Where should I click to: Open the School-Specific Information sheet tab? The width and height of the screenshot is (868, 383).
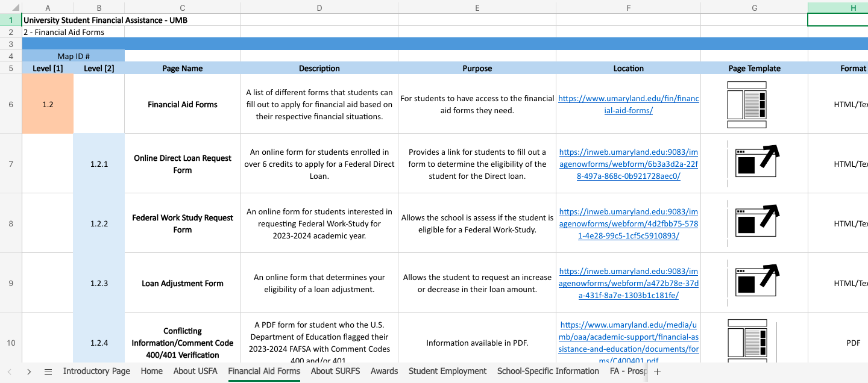548,371
